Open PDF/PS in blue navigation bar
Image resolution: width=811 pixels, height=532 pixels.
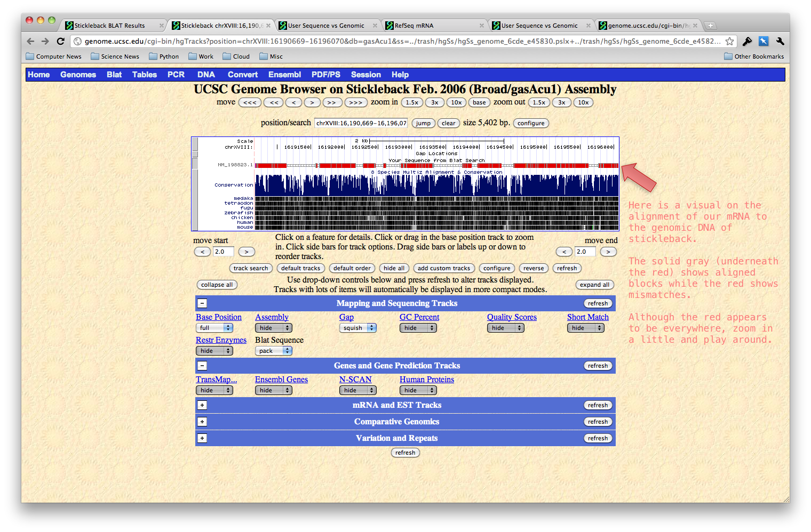(326, 75)
